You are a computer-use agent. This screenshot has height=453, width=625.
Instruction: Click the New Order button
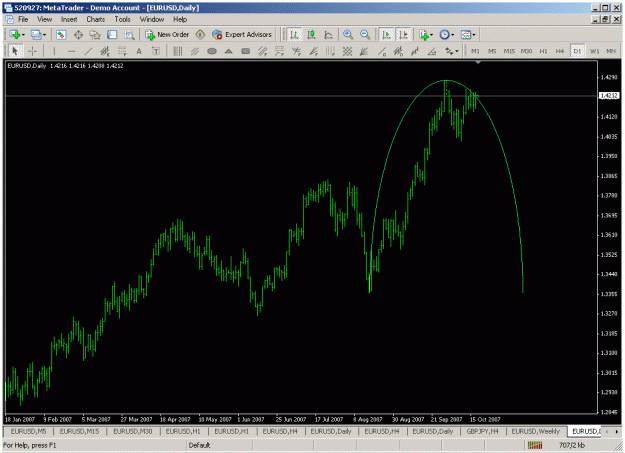[x=167, y=35]
